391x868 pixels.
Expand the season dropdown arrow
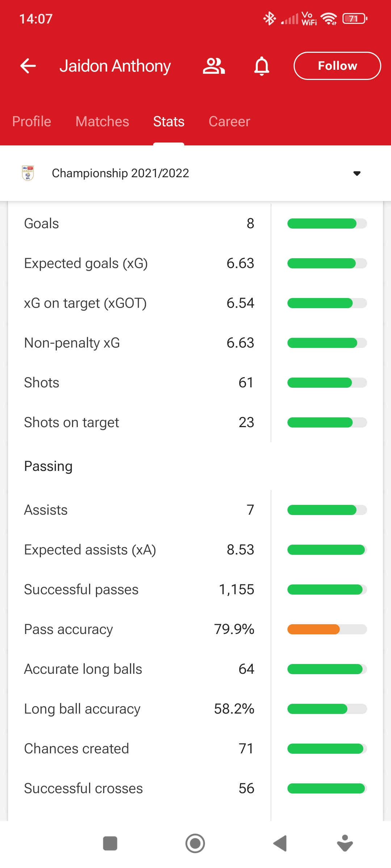357,173
